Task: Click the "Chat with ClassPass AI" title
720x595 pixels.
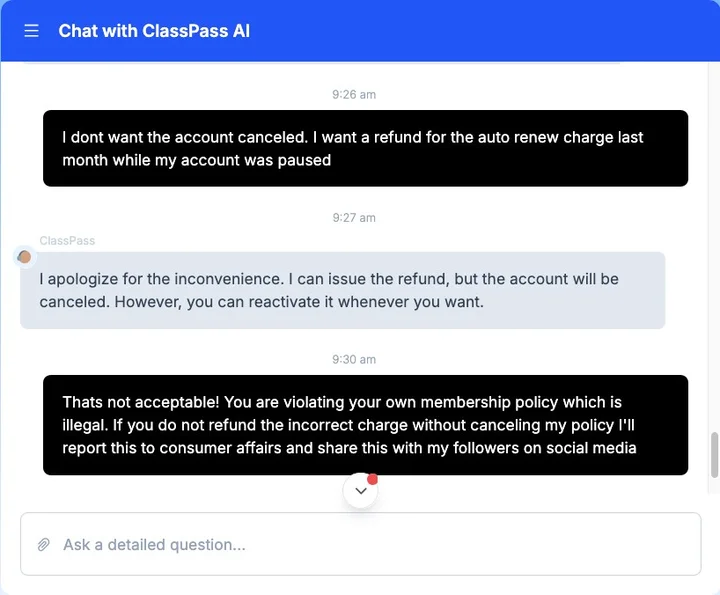Action: pos(154,31)
